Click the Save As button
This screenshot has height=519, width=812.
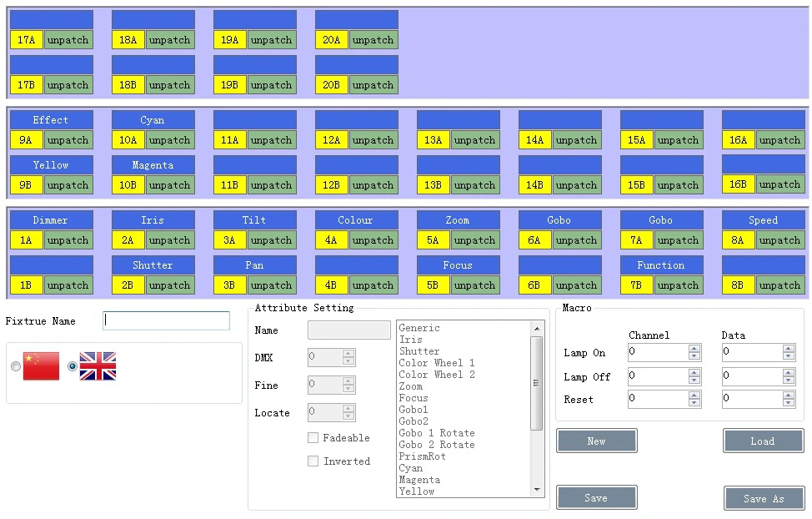point(764,499)
